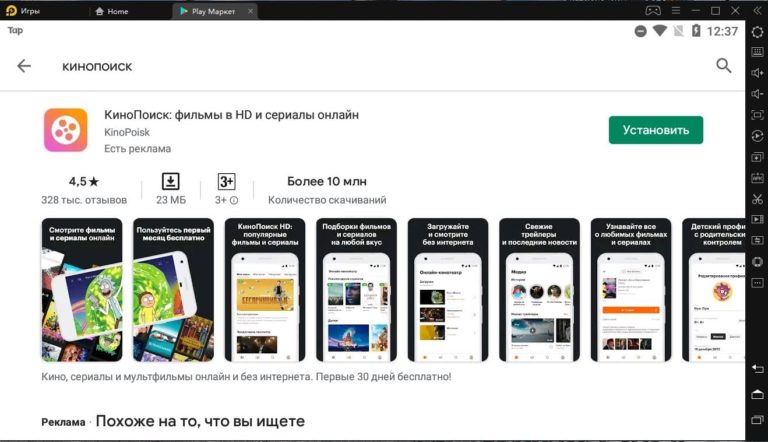Open screenshot 'Узнавайте все о любимых фильмах'

coord(631,290)
